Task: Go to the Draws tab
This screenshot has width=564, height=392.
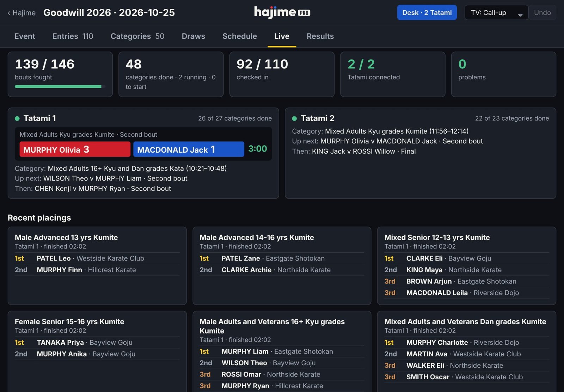Action: tap(193, 36)
